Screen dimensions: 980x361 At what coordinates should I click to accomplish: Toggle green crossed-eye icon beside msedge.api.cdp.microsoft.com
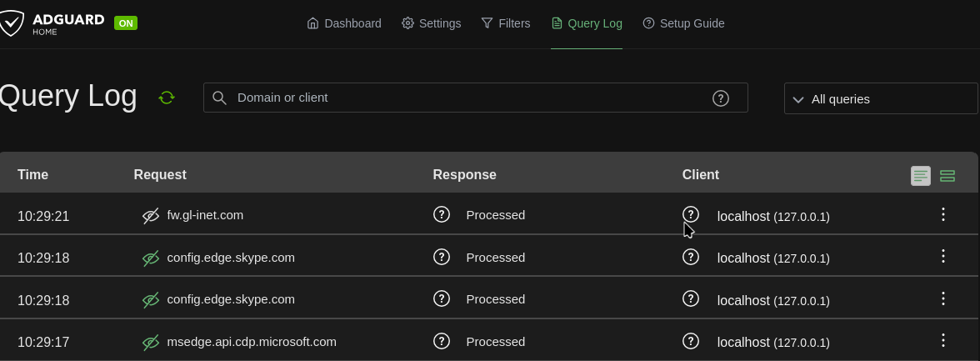pos(151,342)
